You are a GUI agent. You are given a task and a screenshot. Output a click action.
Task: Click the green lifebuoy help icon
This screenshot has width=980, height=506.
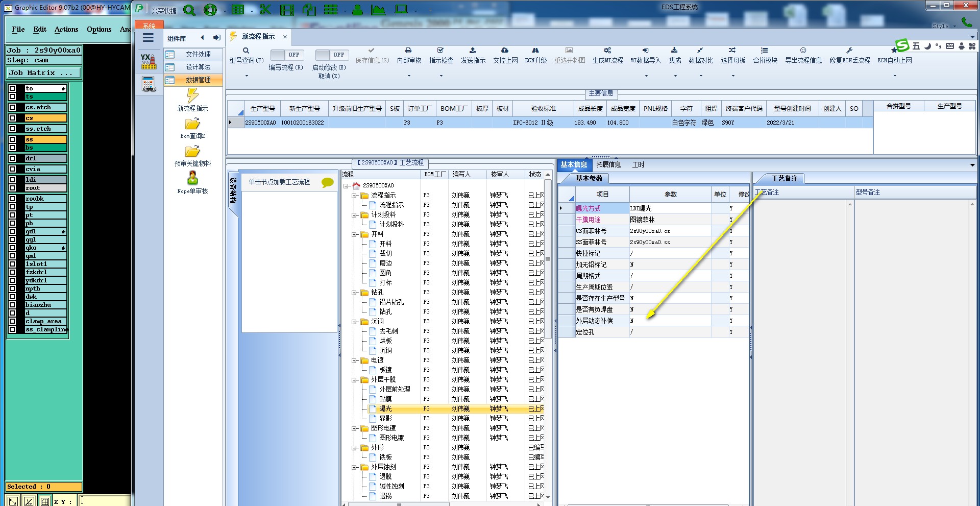pos(210,10)
